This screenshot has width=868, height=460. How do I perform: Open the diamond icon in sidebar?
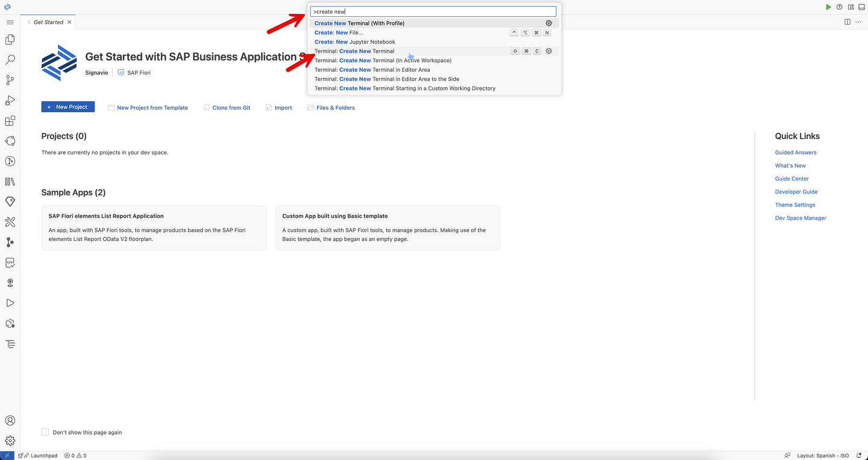click(x=10, y=201)
